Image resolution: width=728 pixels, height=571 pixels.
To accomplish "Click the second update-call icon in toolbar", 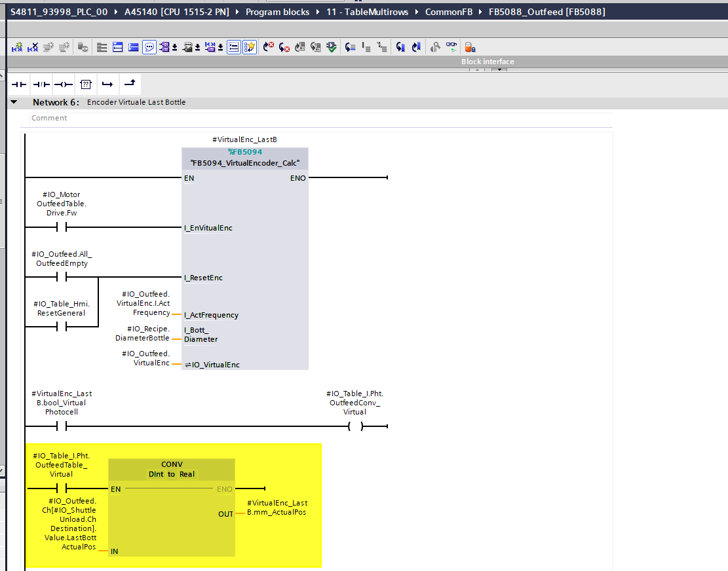I will point(316,47).
